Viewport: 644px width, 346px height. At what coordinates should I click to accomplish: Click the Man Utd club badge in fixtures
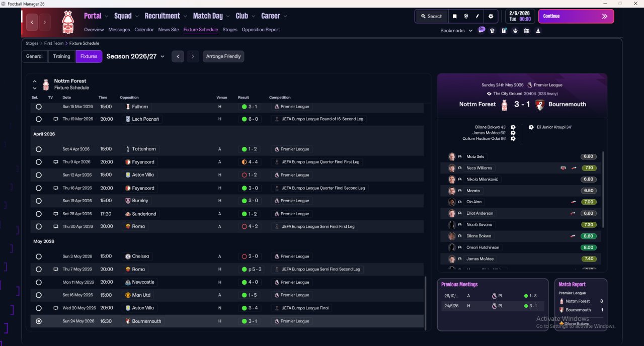point(127,295)
